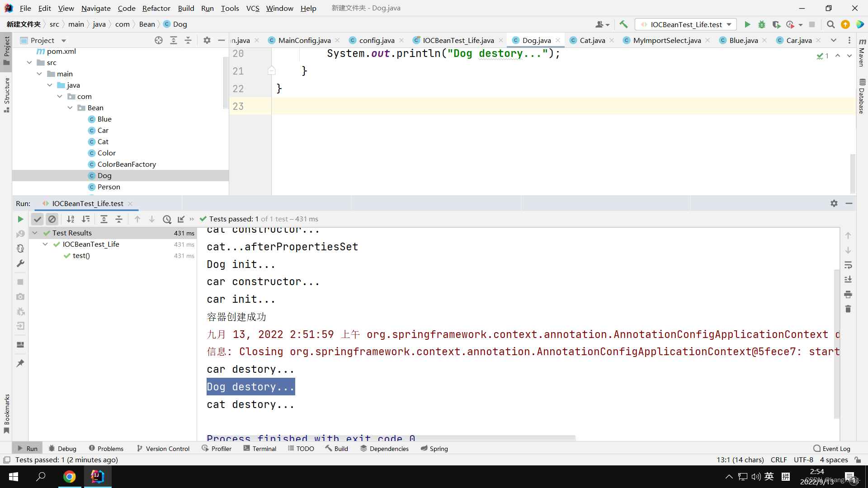868x488 pixels.
Task: Select opened file with the Project panel target icon
Action: 159,40
